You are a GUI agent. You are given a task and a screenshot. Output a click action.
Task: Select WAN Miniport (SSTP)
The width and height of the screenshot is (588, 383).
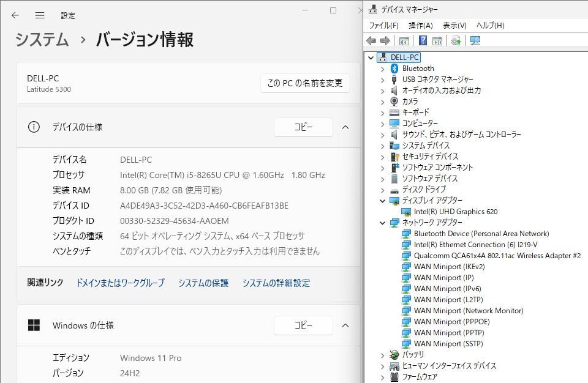tap(448, 344)
